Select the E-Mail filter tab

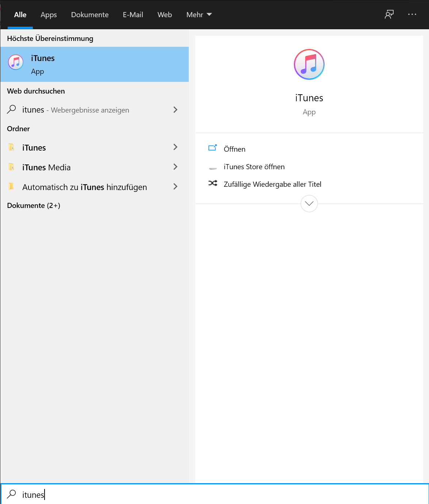133,15
